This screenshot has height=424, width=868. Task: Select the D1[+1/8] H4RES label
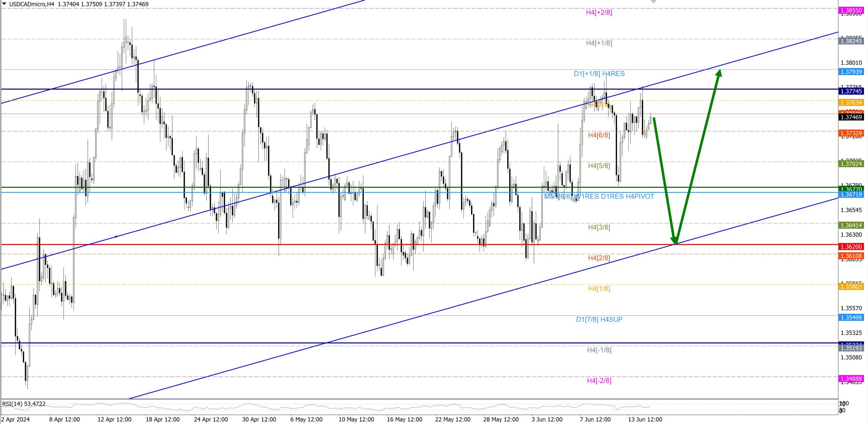pos(599,74)
